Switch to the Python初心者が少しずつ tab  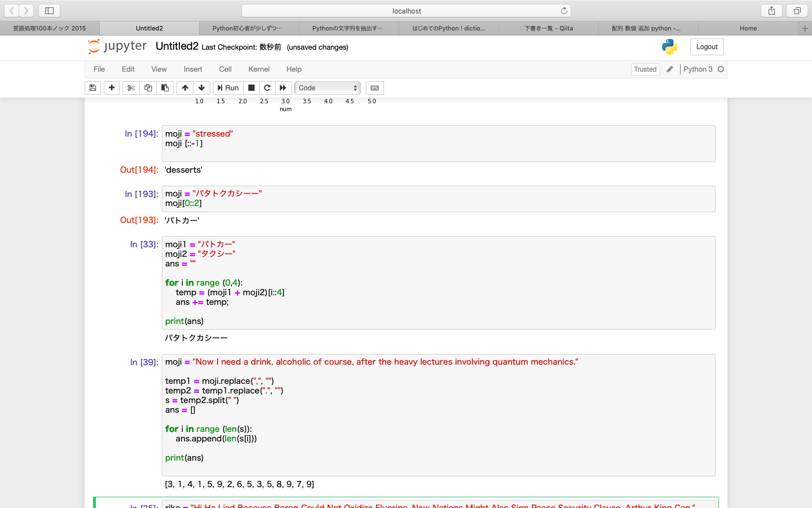(249, 28)
